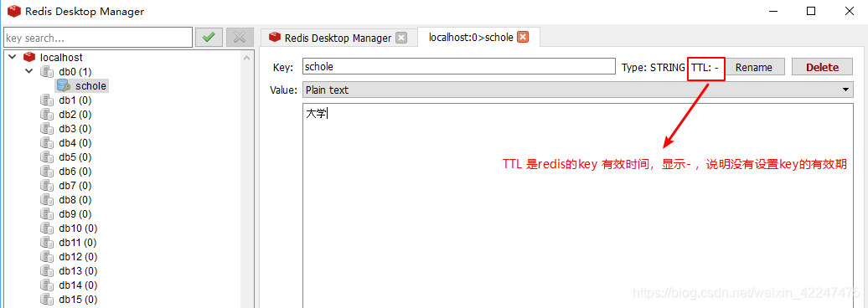
Task: Click the TTL: - value label
Action: tap(705, 68)
